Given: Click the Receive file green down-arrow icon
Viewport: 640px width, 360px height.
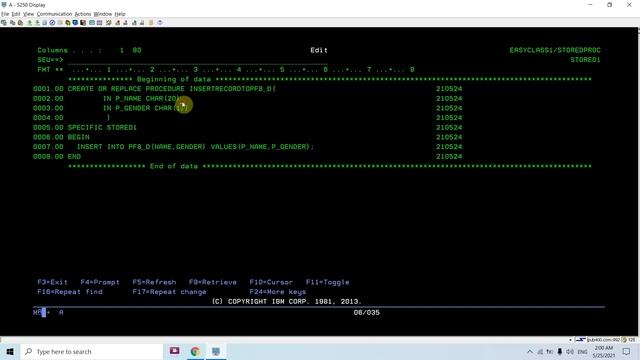Looking at the screenshot, I should 37,22.
